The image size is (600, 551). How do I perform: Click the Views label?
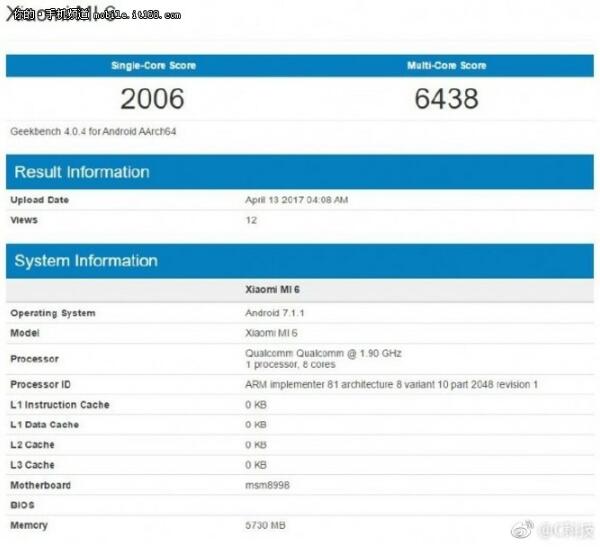[24, 220]
